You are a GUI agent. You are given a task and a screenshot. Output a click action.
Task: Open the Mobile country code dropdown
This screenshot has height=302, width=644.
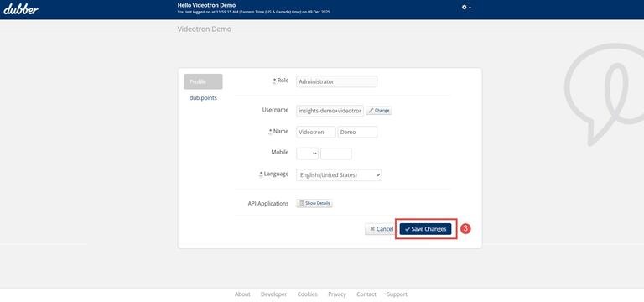click(x=307, y=154)
